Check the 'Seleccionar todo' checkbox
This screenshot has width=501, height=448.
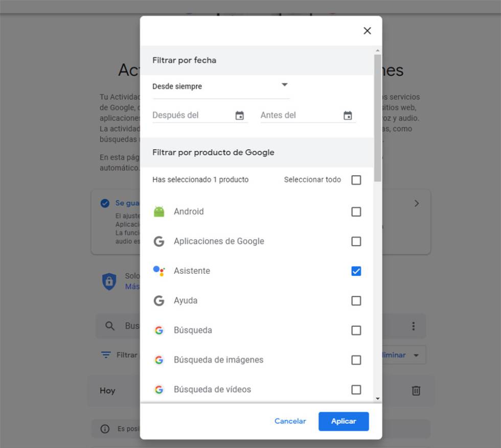point(356,180)
